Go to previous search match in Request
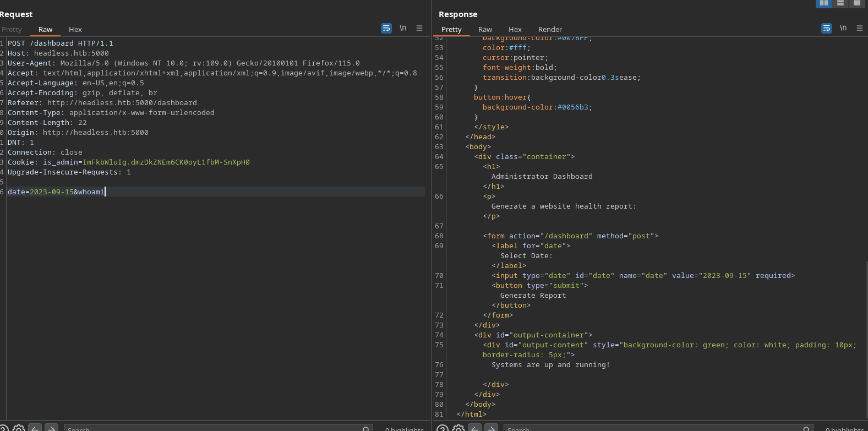The width and height of the screenshot is (868, 431). point(35,428)
